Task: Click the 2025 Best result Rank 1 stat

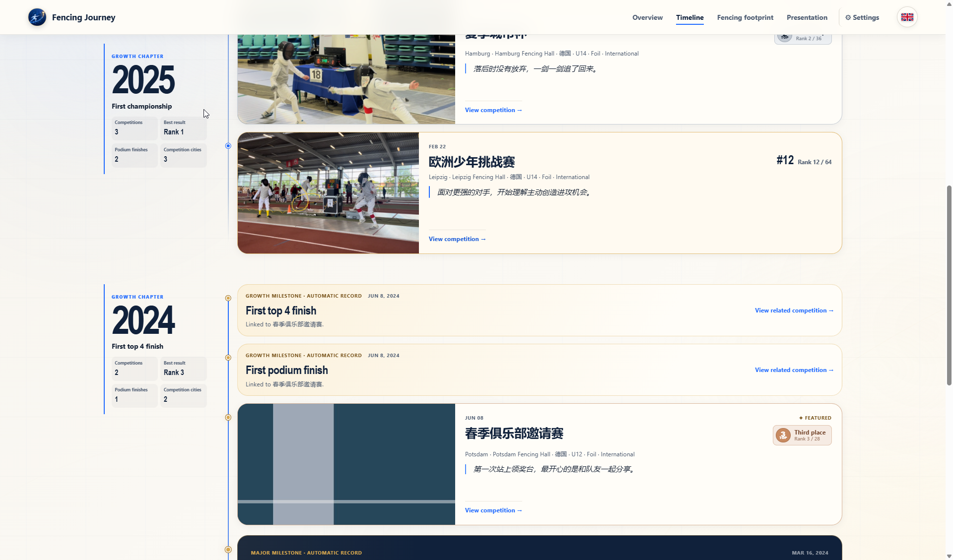Action: click(x=183, y=128)
